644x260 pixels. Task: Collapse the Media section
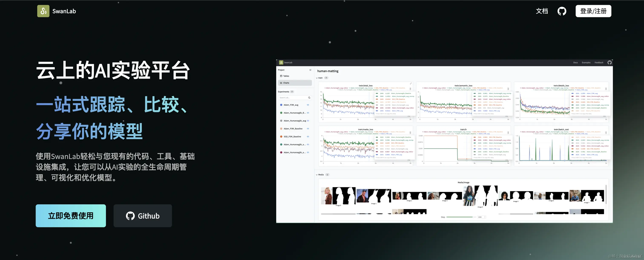(317, 175)
